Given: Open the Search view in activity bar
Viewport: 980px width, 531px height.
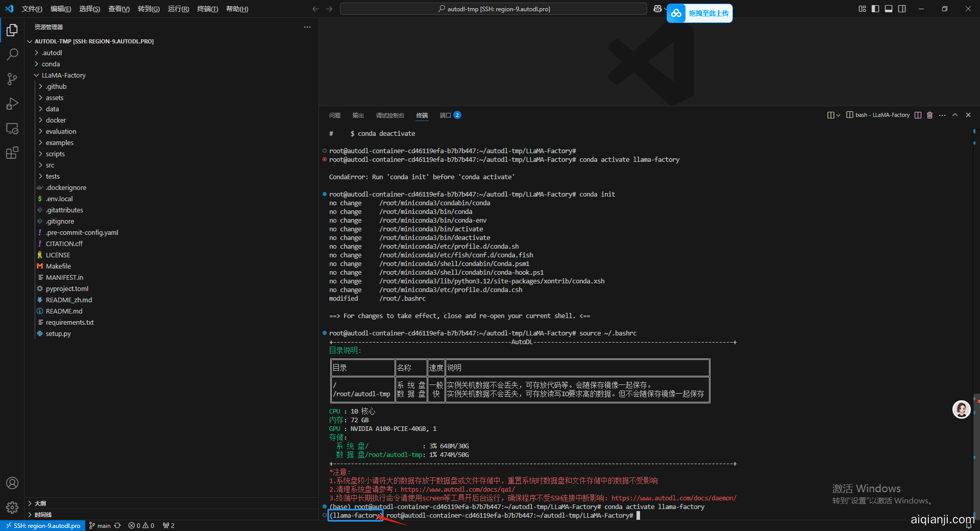Looking at the screenshot, I should pos(12,54).
